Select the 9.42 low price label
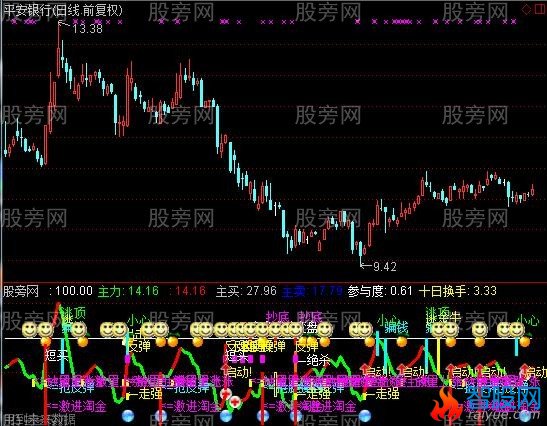Viewport: 547px width, 426px height. pos(385,267)
